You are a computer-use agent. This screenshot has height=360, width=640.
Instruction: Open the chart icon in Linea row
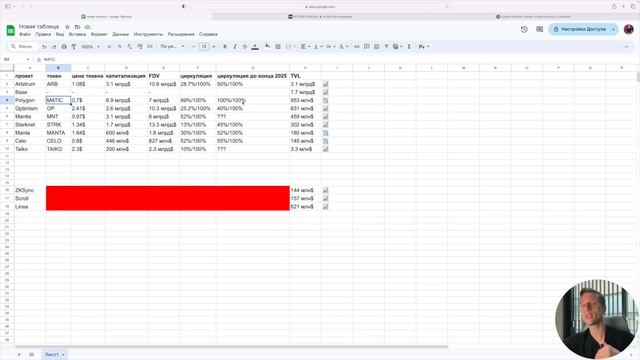pyautogui.click(x=325, y=207)
